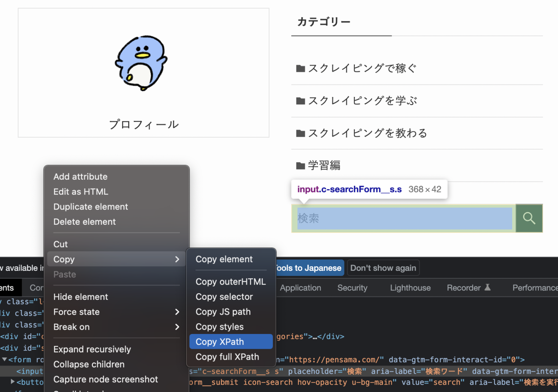Viewport: 558px width, 392px height.
Task: Expand the Break on submenu arrow
Action: tap(177, 327)
